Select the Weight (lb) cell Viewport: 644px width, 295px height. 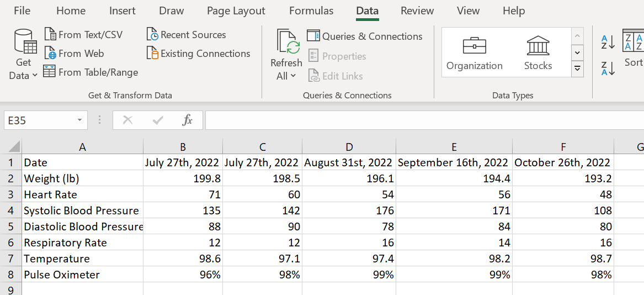pos(82,178)
